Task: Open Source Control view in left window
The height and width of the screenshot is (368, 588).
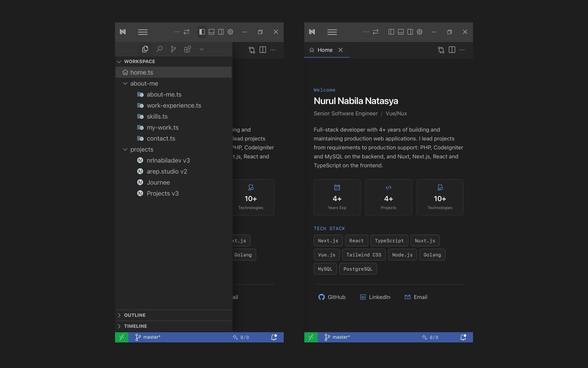Action: (x=173, y=49)
